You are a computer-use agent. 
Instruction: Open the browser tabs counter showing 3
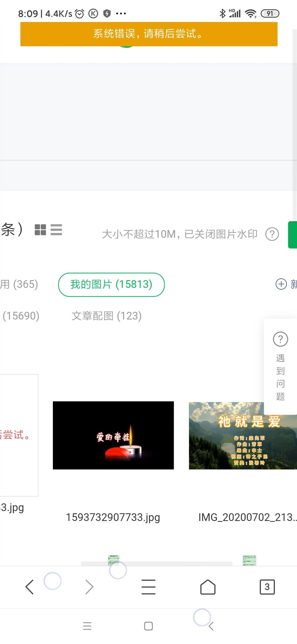(267, 587)
